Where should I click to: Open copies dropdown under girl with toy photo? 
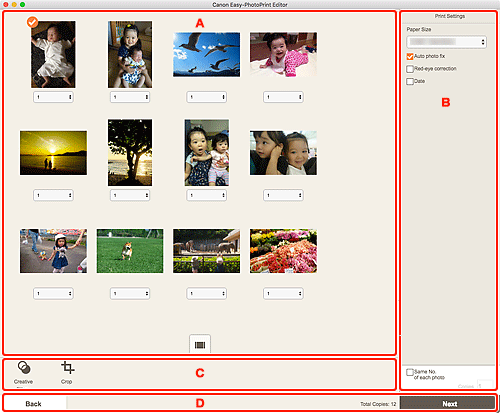[x=53, y=293]
